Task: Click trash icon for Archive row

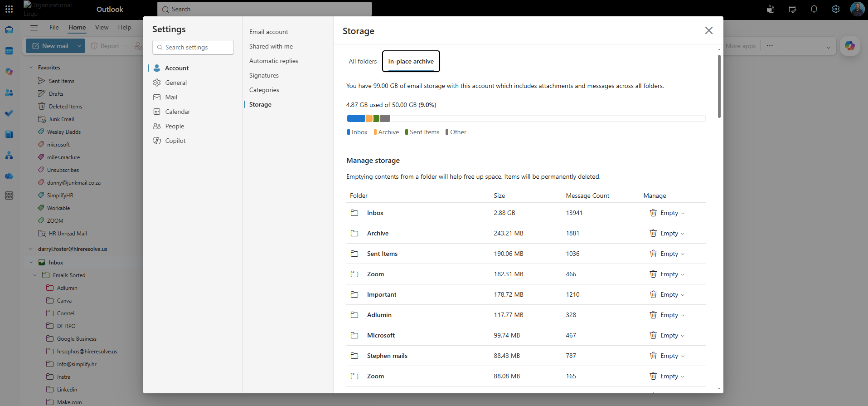Action: (653, 233)
